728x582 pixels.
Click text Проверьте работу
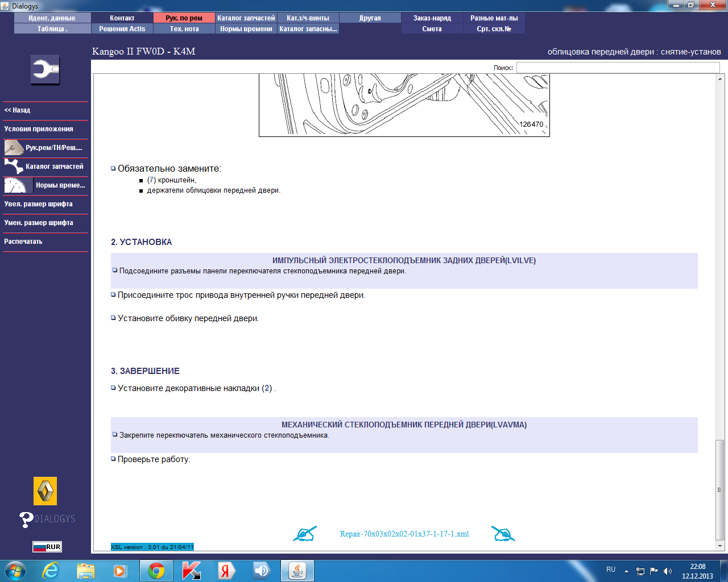coord(154,459)
